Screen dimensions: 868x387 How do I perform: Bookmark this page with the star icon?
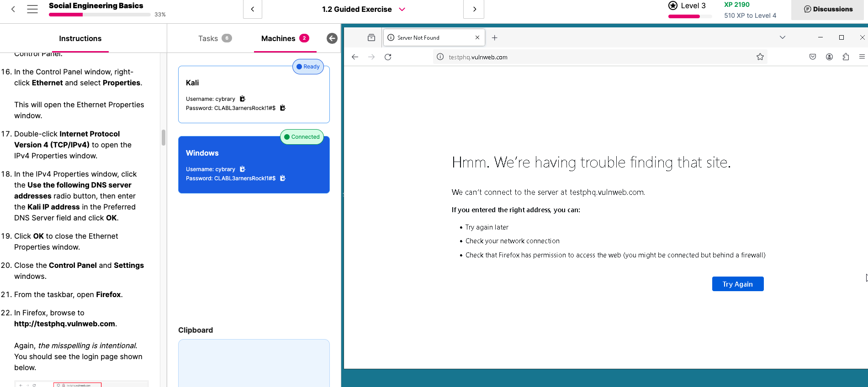click(760, 57)
